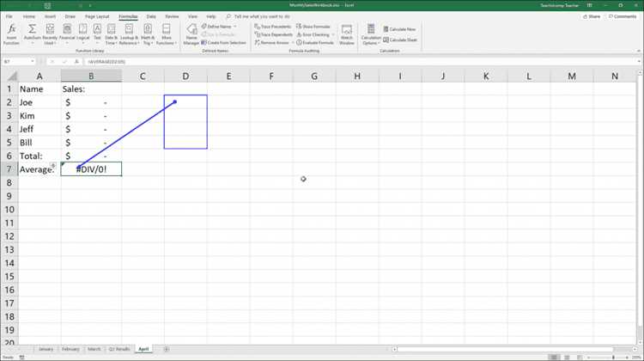Switch to Page Layout view in status bar

click(567, 358)
